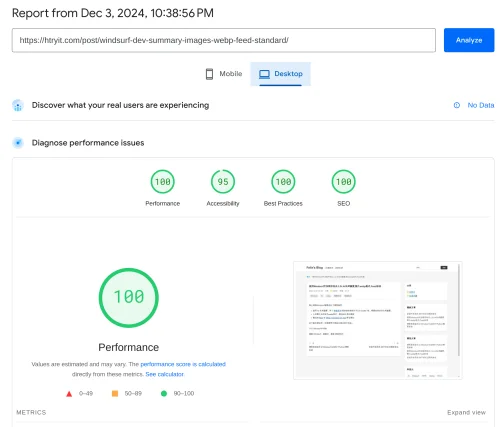Click the Analyze button
The image size is (500, 427).
(469, 40)
